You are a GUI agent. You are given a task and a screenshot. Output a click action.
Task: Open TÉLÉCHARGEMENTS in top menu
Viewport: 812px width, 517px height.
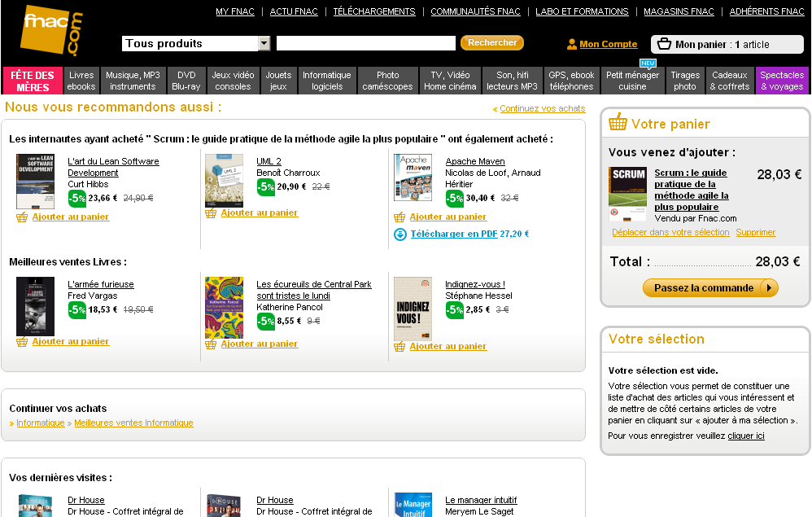point(374,11)
